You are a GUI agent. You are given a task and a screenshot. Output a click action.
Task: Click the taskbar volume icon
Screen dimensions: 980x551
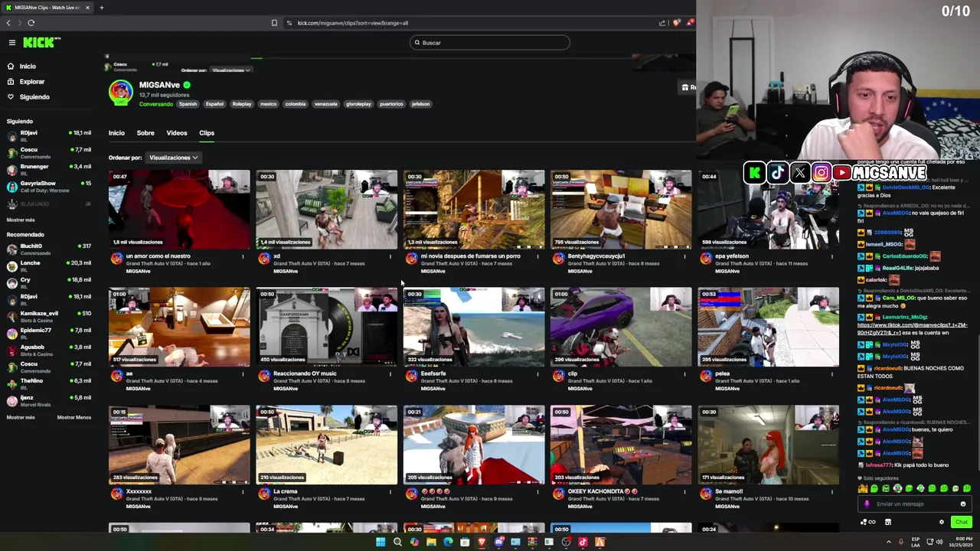(x=939, y=542)
